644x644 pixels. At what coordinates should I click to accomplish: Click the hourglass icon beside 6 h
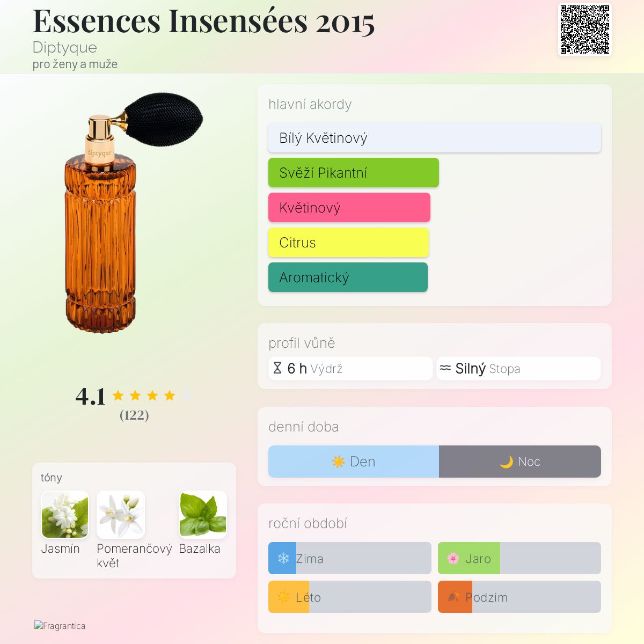[x=277, y=368]
